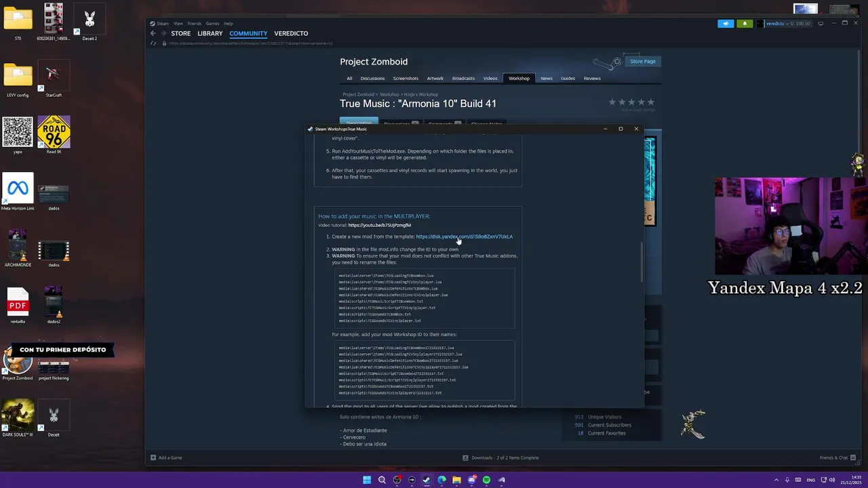The image size is (868, 488).
Task: Show hidden system tray icons
Action: (776, 480)
